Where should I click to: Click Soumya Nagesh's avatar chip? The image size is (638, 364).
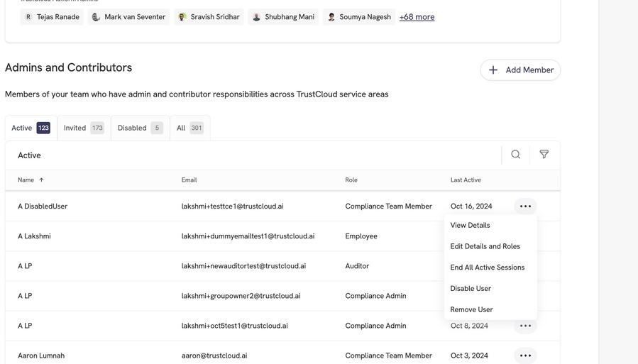[359, 17]
